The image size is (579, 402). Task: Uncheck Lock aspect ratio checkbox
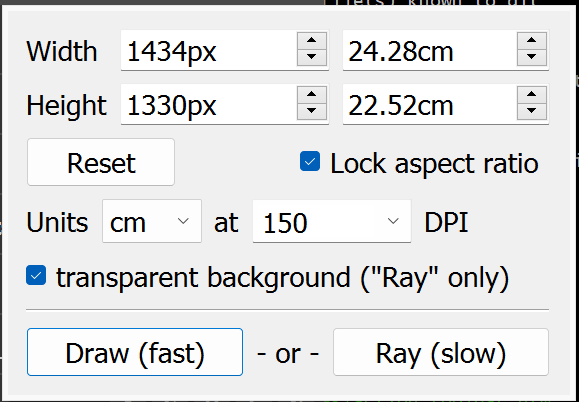pyautogui.click(x=310, y=161)
